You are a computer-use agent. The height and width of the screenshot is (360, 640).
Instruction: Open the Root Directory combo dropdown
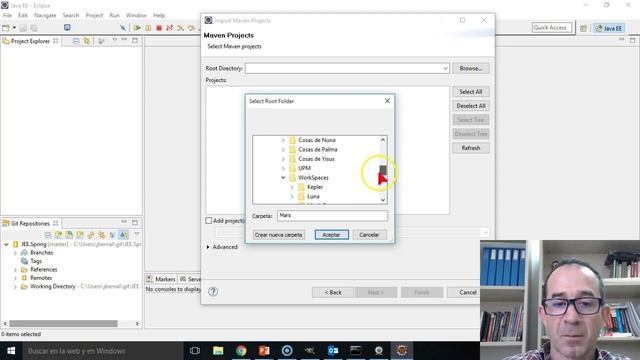[445, 69]
